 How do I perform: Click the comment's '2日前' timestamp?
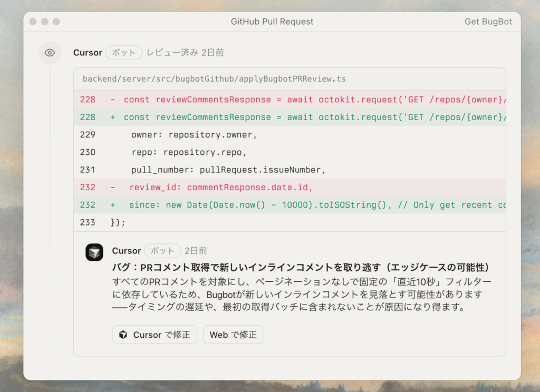point(196,251)
